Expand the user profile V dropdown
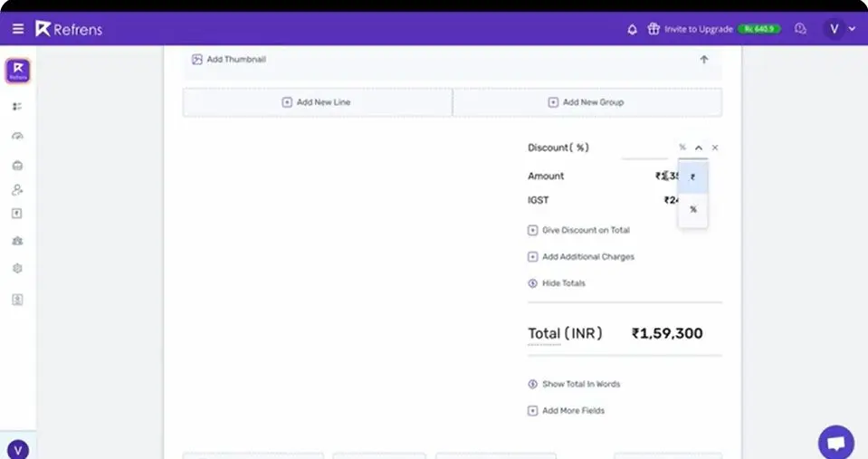 point(840,29)
